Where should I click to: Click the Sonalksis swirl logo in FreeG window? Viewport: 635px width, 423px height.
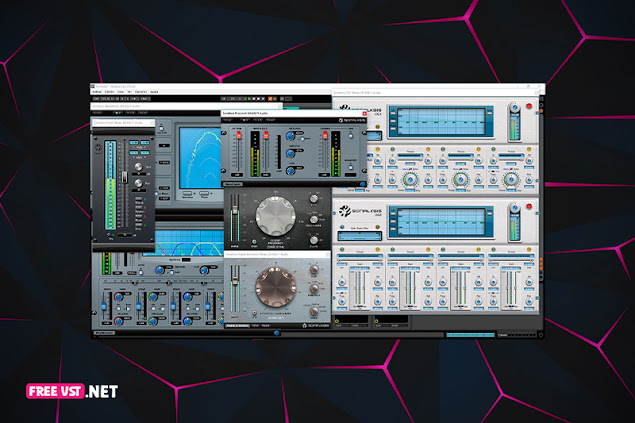pos(98,148)
